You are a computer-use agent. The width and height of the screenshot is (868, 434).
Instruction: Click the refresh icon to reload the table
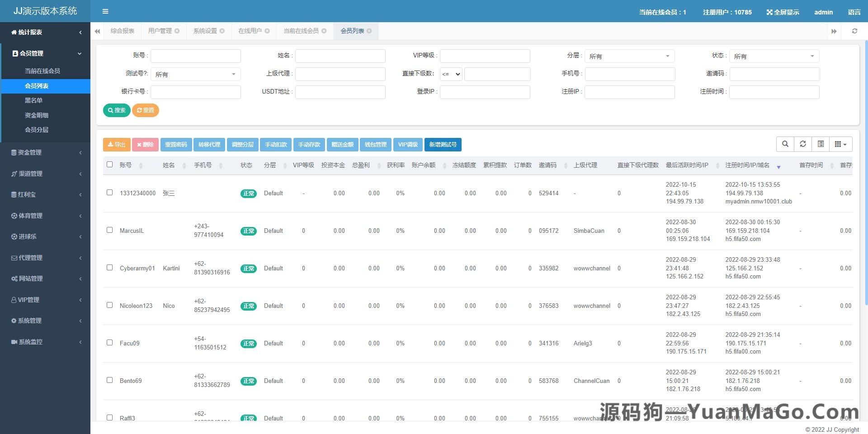(x=803, y=144)
